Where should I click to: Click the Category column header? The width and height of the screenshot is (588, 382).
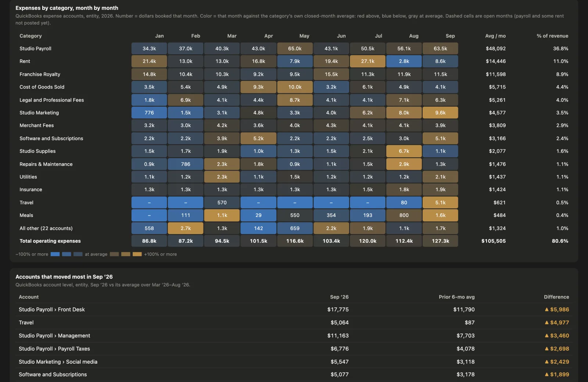31,36
